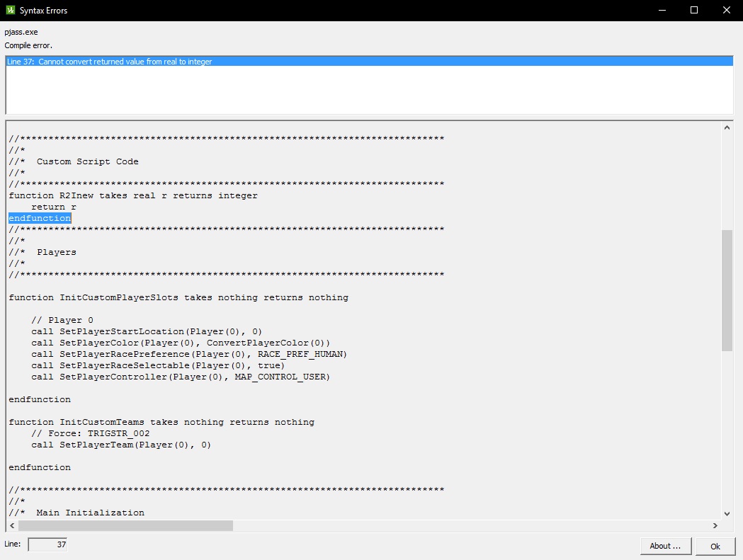Screen dimensions: 743x560
Task: Click the 'pjass.exe' label
Action: tap(21, 33)
